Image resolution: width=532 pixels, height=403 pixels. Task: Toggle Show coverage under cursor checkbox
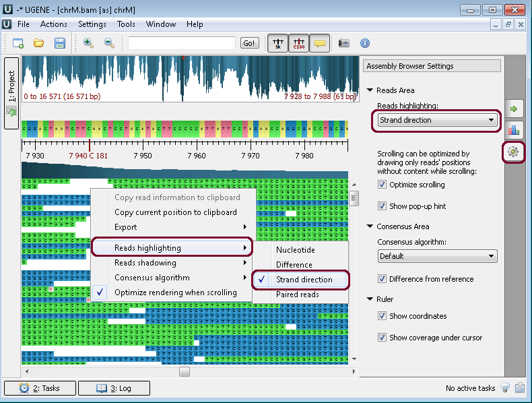[x=382, y=338]
